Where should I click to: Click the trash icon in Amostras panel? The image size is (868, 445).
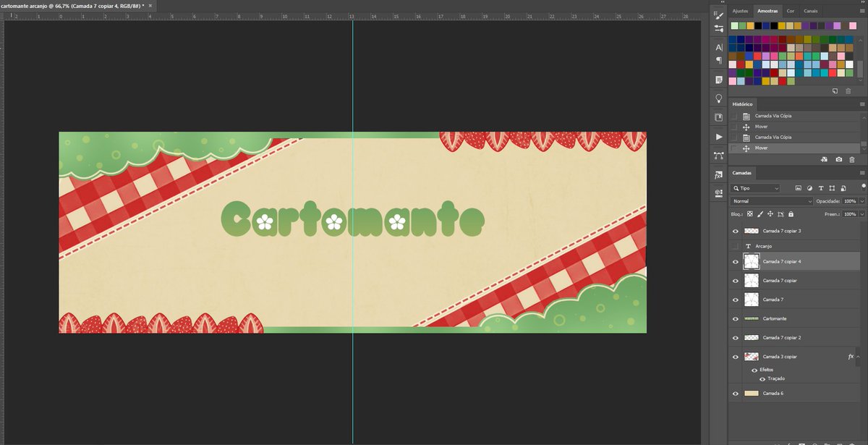(848, 91)
